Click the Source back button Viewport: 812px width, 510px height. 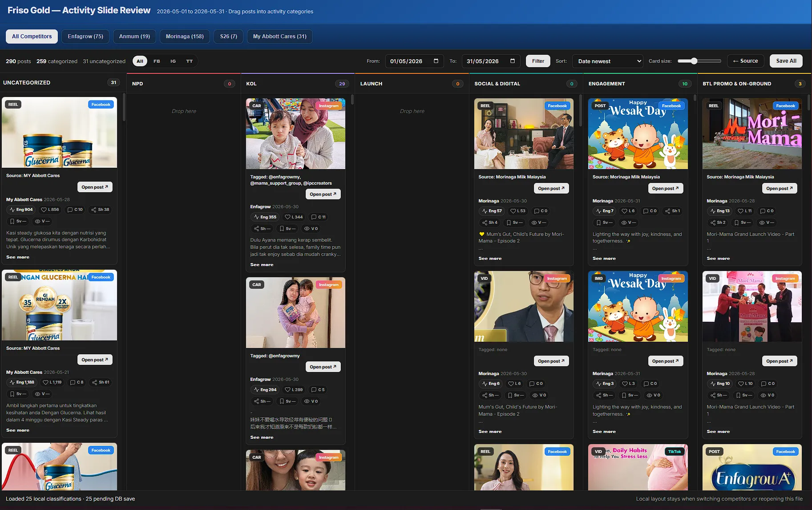(746, 61)
